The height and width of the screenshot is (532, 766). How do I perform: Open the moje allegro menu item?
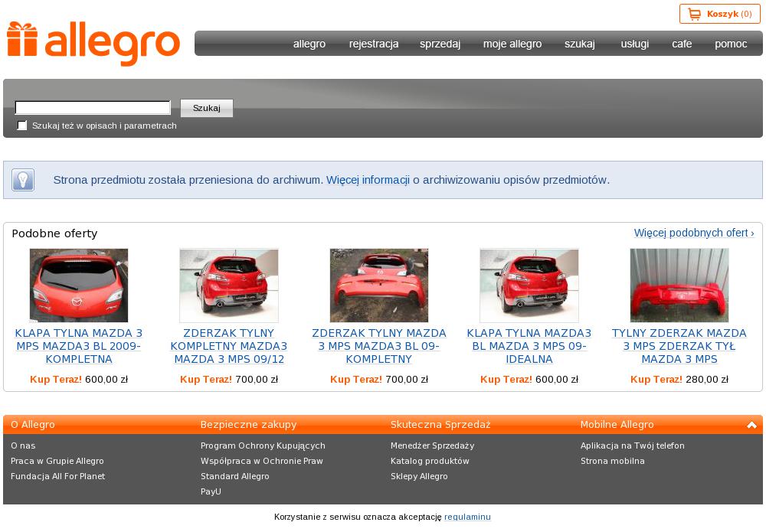(x=512, y=44)
